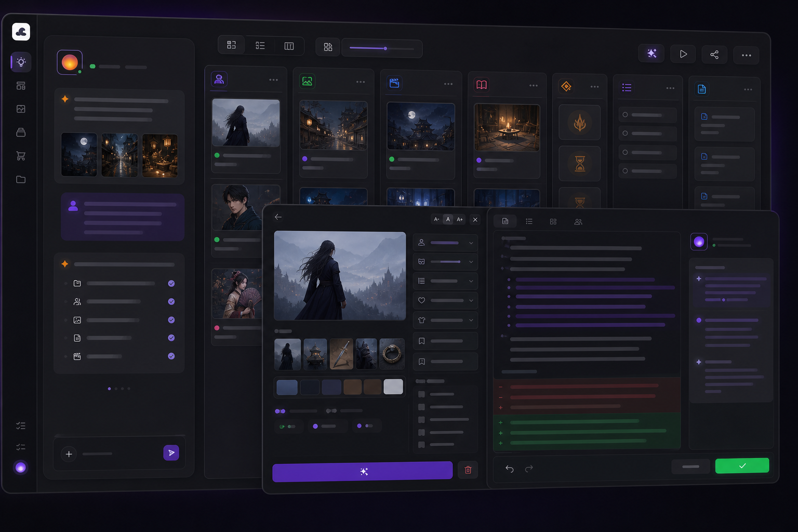Click the purple orb at sidebar bottom
This screenshot has height=532, width=798.
21,468
